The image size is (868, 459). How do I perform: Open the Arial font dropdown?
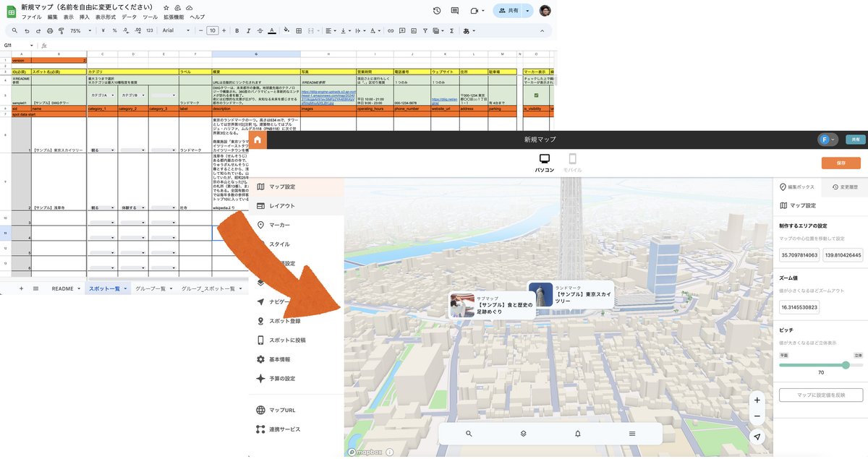coord(176,31)
